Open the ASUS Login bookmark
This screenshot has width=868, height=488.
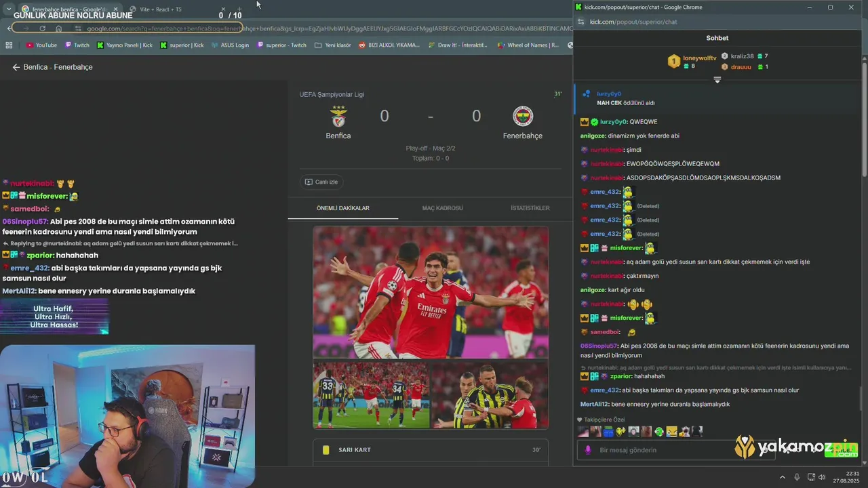click(x=230, y=45)
